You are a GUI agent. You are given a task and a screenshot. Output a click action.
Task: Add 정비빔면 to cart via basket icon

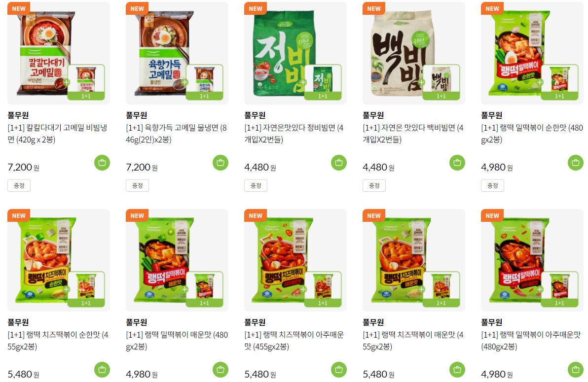[x=339, y=163]
